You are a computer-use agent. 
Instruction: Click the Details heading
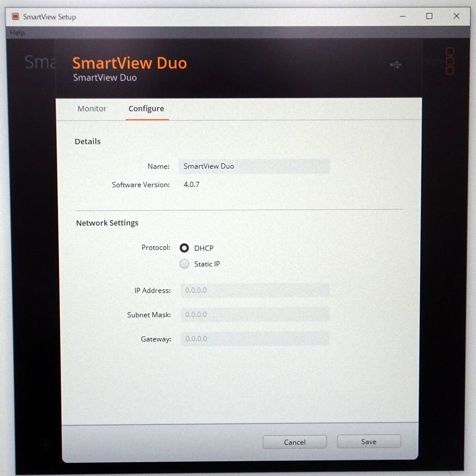pyautogui.click(x=88, y=142)
